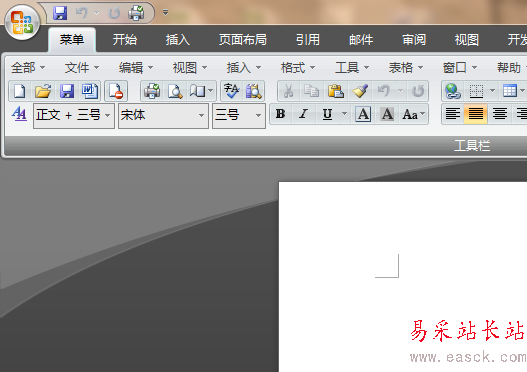Click format painter brush icon
Viewport: 527px width, 372px height.
[x=360, y=91]
